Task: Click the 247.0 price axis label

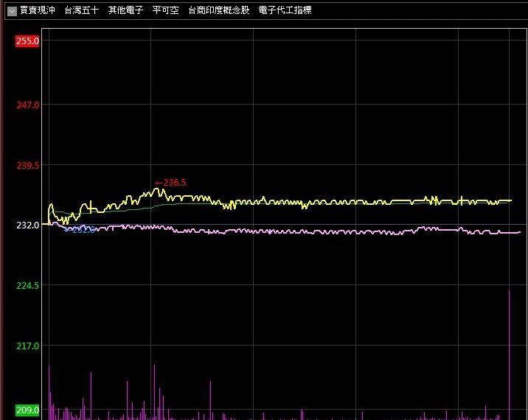Action: tap(27, 105)
